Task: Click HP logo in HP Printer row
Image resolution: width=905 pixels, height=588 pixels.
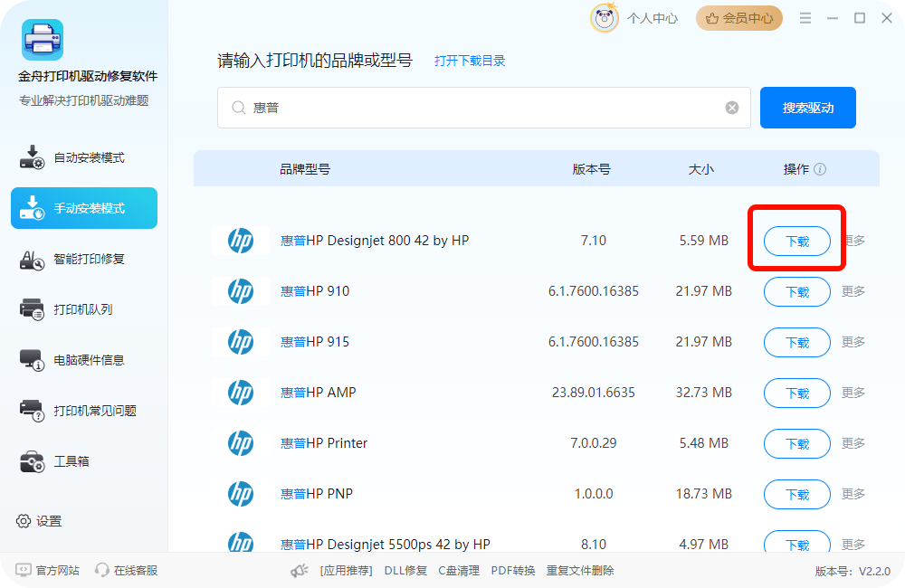Action: pos(241,443)
